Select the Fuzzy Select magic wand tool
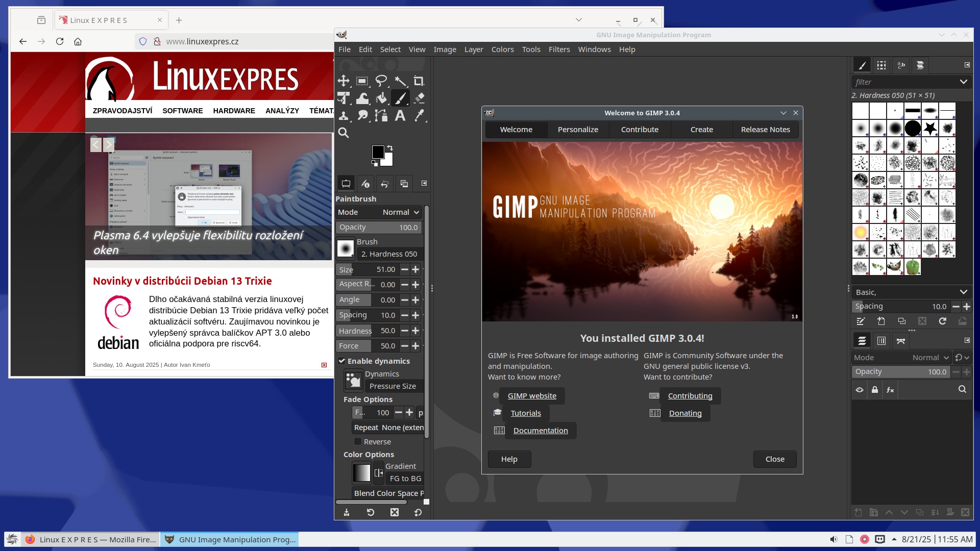Screen dimensions: 980x551 pos(400,81)
